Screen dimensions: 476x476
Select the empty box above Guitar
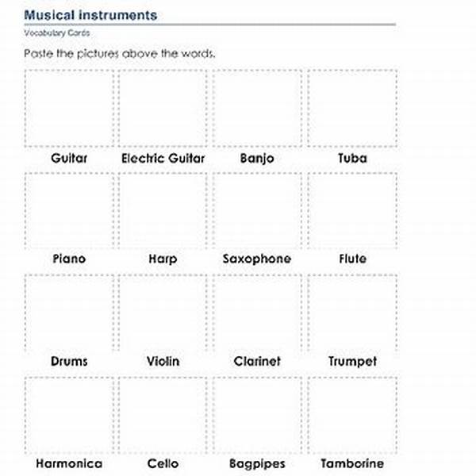point(69,109)
